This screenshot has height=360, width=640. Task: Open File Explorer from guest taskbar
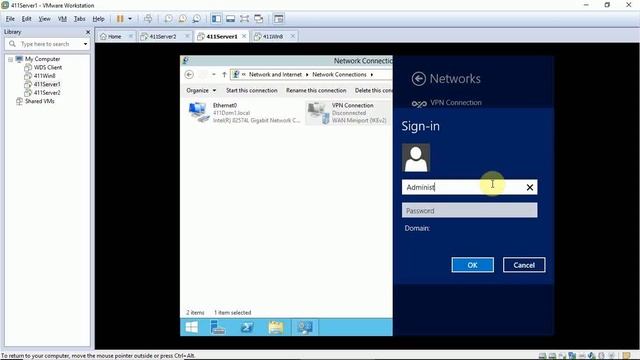[x=276, y=327]
